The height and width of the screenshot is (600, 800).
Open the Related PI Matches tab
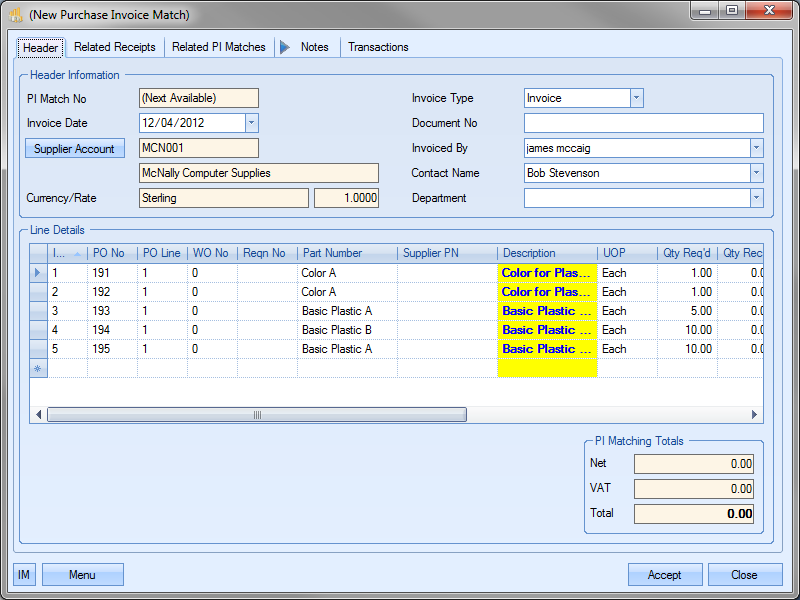click(x=219, y=47)
